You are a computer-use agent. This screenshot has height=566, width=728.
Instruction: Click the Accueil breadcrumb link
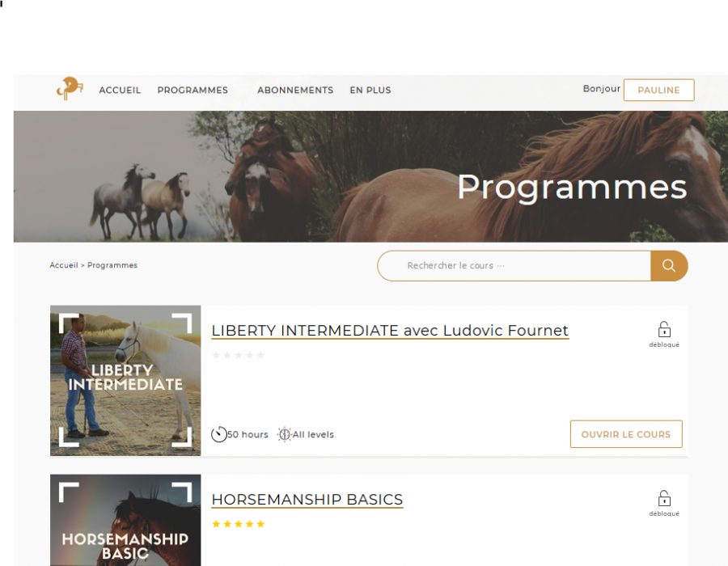click(64, 265)
